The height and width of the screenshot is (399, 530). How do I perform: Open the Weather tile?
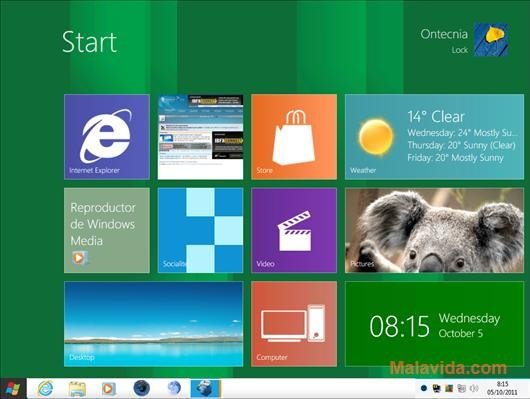(x=434, y=137)
